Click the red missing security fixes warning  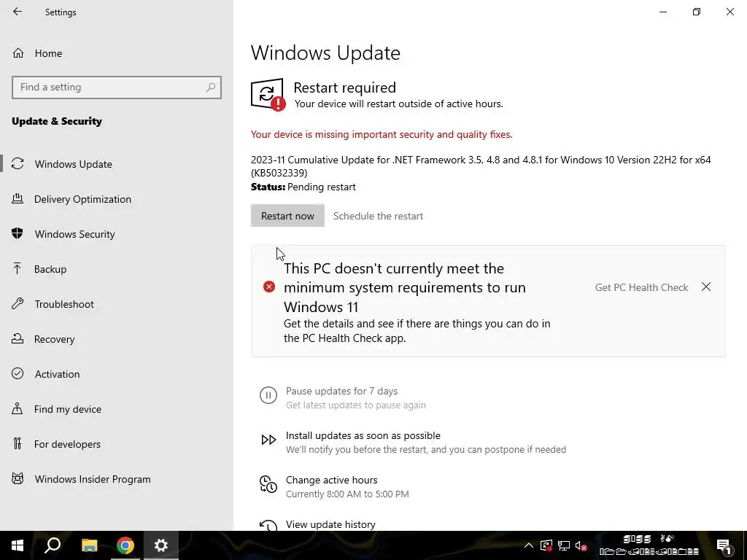click(381, 134)
